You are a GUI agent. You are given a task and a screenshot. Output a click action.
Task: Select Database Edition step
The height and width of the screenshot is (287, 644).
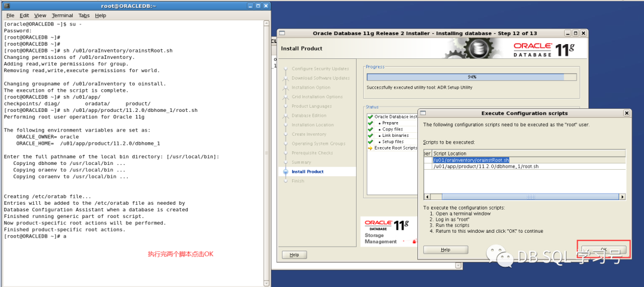pos(309,116)
